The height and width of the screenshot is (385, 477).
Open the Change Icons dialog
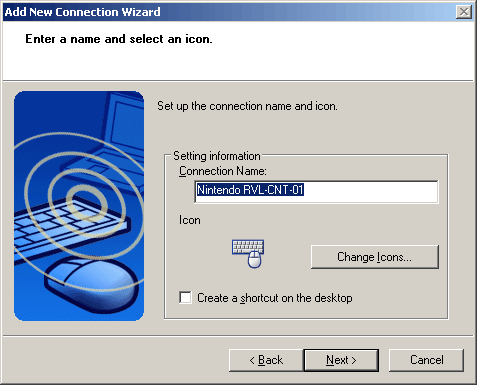click(x=375, y=257)
